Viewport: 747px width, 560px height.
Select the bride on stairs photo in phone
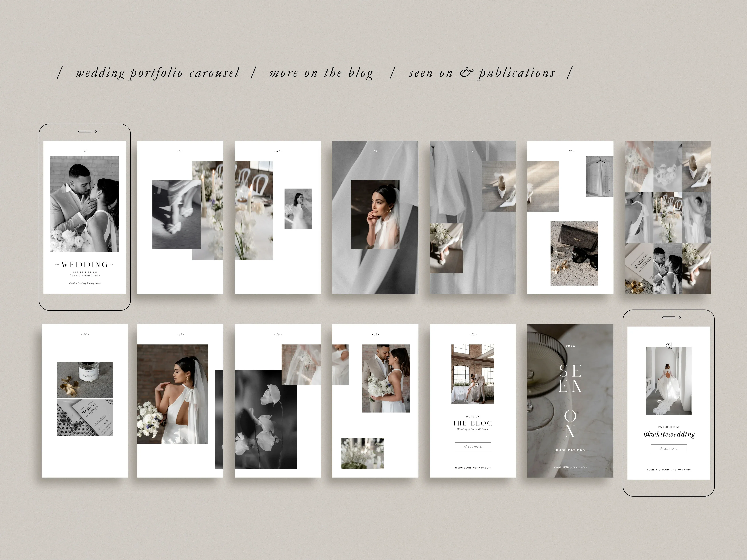(x=669, y=380)
